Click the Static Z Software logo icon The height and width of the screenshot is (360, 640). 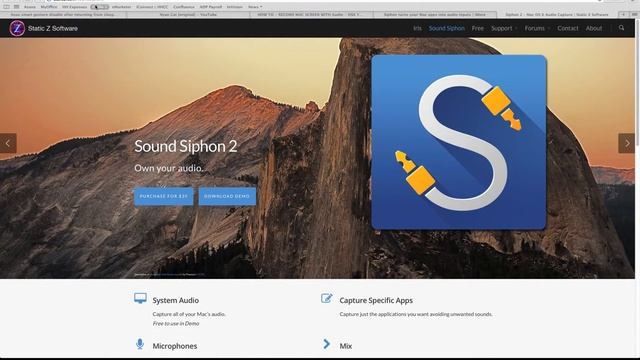17,28
